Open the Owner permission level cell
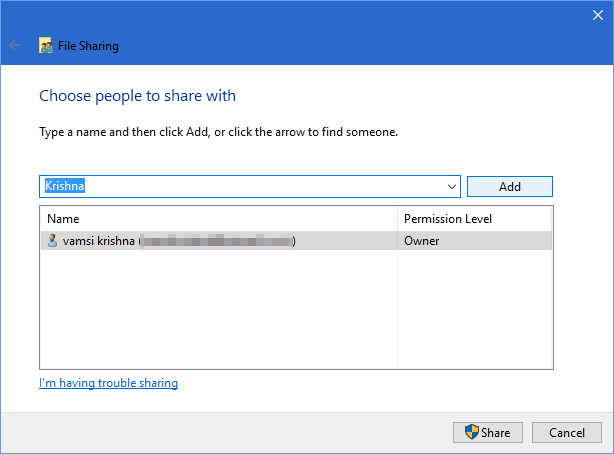Screen dimensions: 614x454 pyautogui.click(x=421, y=241)
